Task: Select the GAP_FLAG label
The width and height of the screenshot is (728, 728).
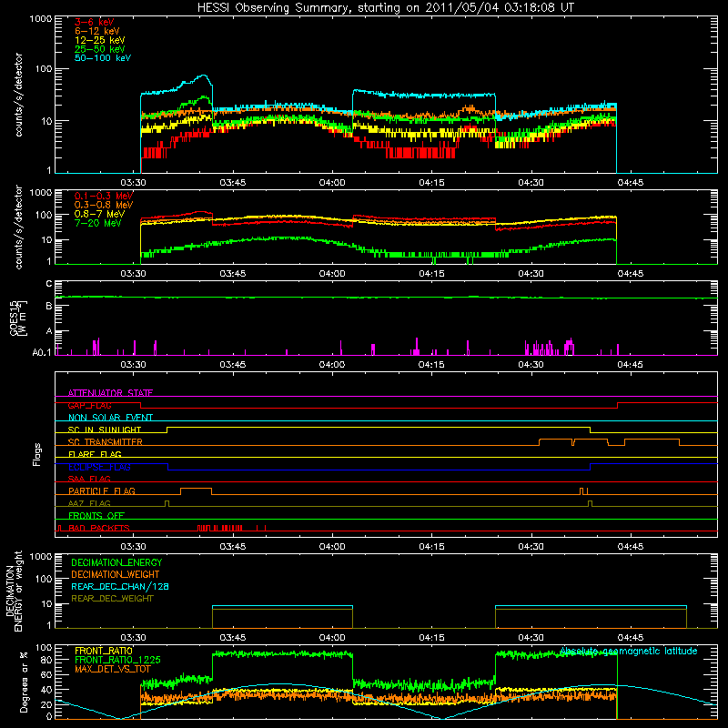Action: [x=89, y=405]
